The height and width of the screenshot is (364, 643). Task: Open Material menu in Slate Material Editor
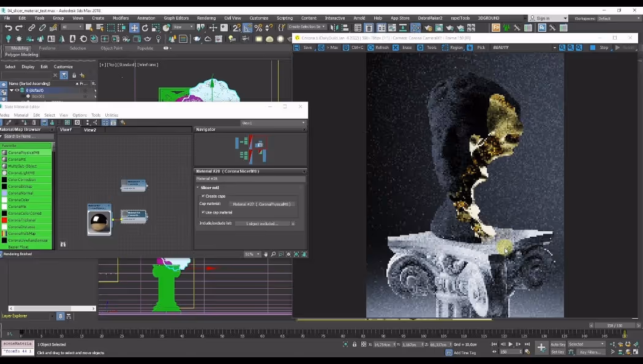[x=21, y=116]
